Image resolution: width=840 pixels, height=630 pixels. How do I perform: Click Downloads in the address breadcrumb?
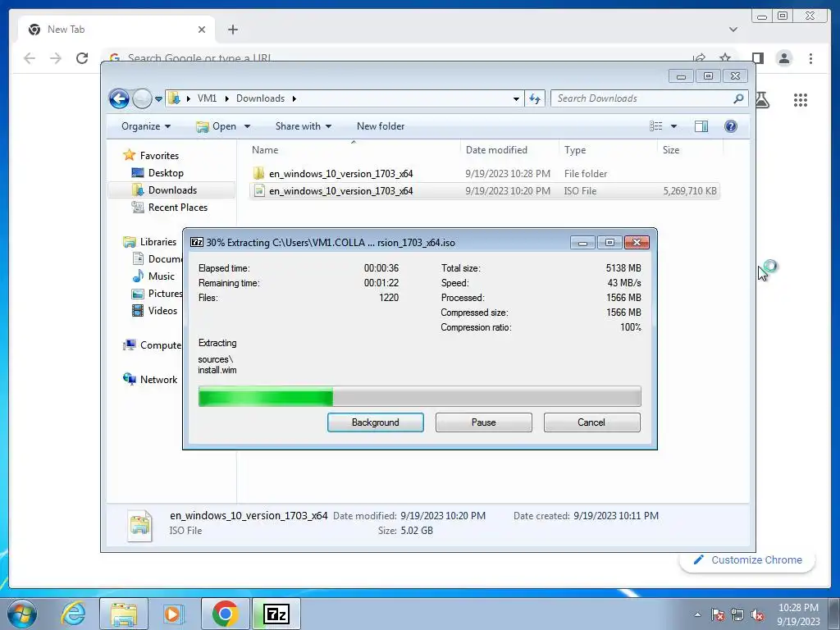(x=260, y=98)
